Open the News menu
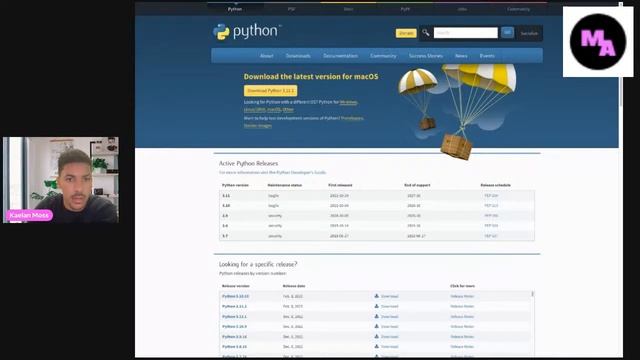The image size is (640, 360). coord(461,56)
